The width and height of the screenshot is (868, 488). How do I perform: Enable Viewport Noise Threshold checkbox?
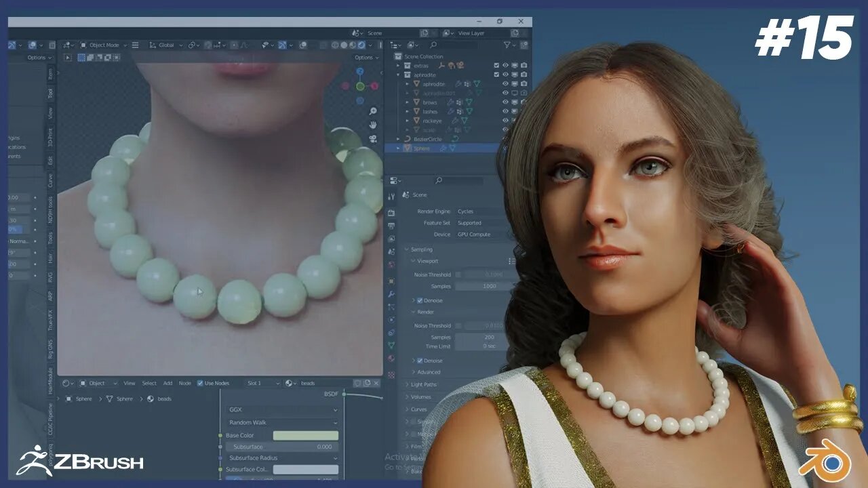[458, 274]
